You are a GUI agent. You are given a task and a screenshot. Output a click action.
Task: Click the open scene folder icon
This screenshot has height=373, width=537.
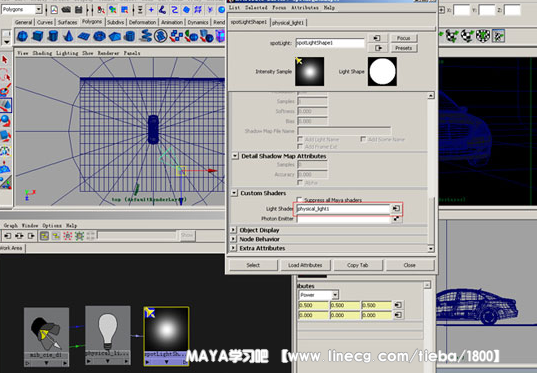pyautogui.click(x=66, y=10)
